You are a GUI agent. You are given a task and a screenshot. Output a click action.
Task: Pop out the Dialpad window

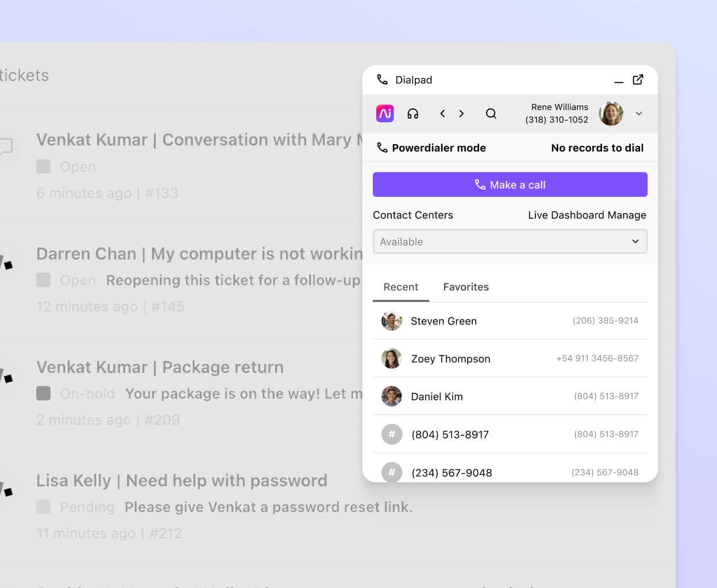pos(638,80)
